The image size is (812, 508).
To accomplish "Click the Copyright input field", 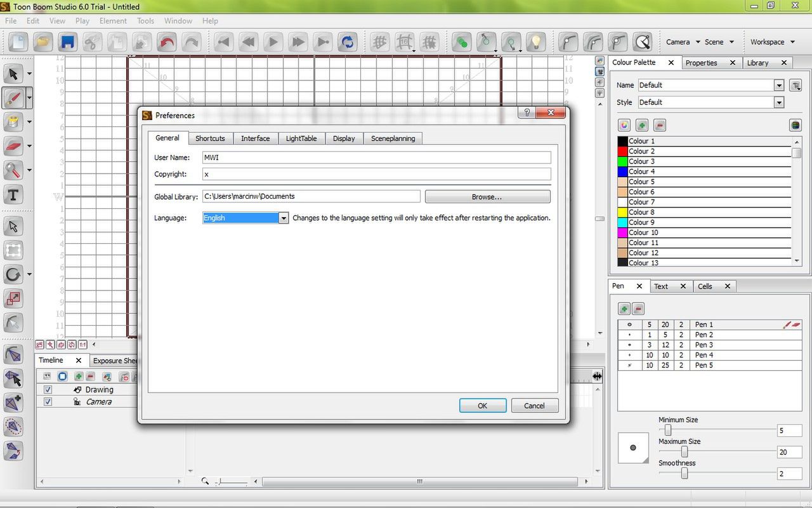I will pyautogui.click(x=377, y=174).
